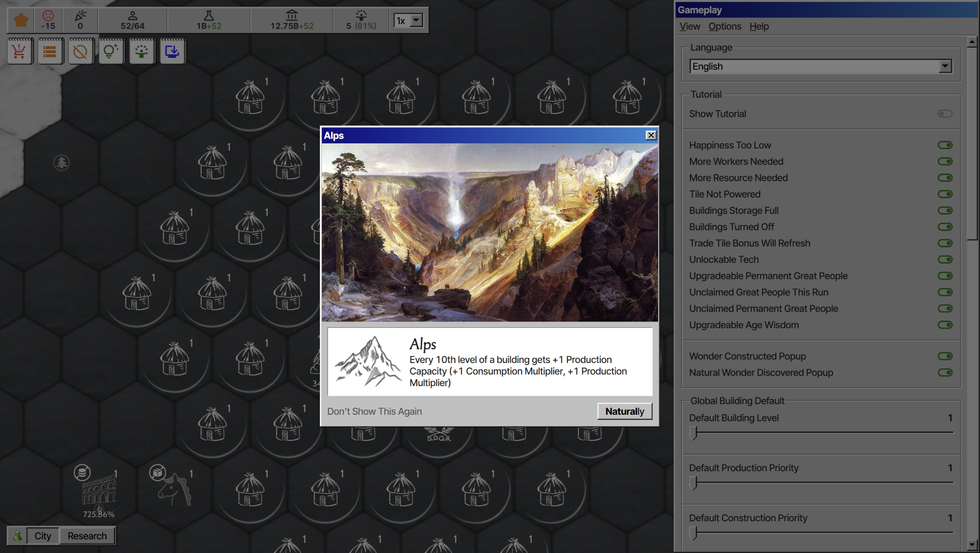Toggle Buildings Turned Off notification
This screenshot has height=553, width=980.
945,227
